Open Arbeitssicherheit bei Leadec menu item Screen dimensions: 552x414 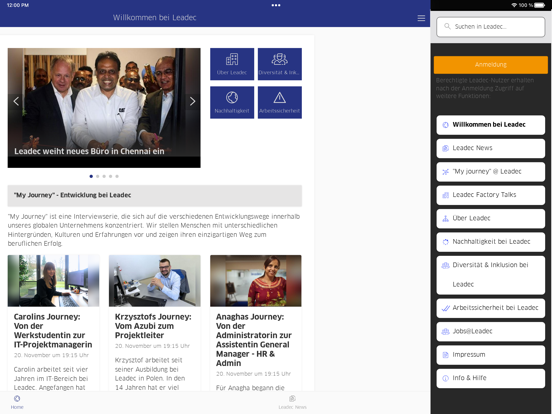(x=491, y=308)
